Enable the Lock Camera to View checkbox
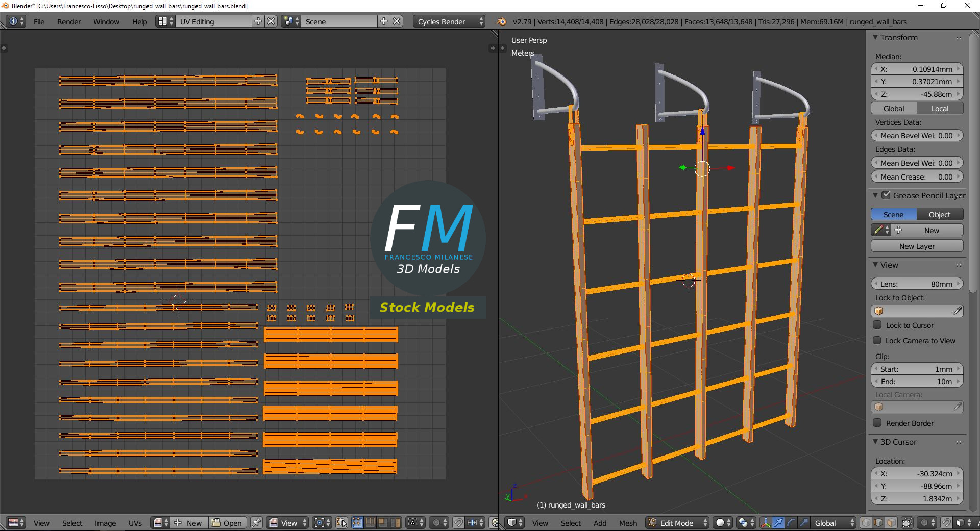The height and width of the screenshot is (531, 980). point(877,340)
